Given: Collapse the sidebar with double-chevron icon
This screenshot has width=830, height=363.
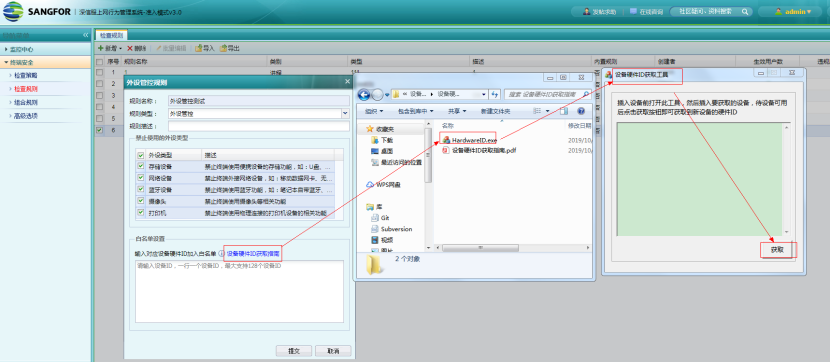Looking at the screenshot, I should [x=86, y=35].
